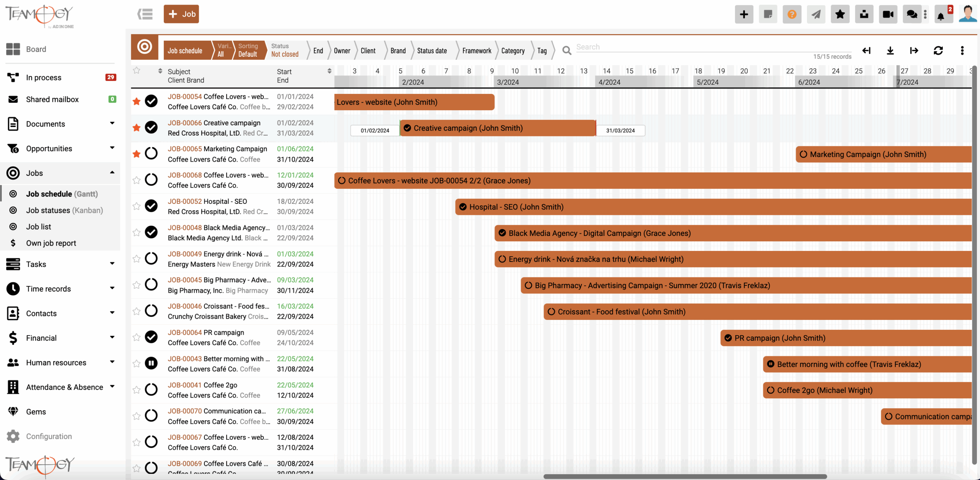Toggle favorite star for JOB-00052 Hospital SEO
Screen dimensions: 980x480
click(x=136, y=206)
